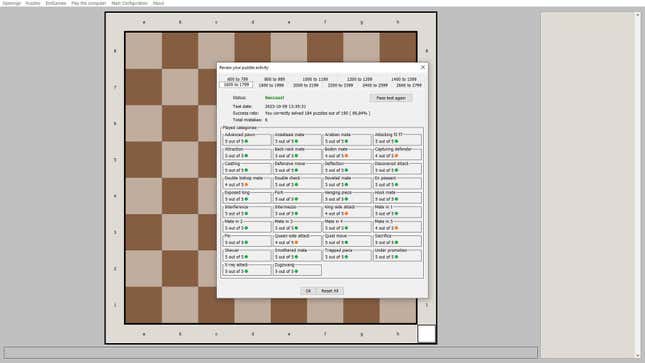Image resolution: width=645 pixels, height=363 pixels.
Task: Click the orange dot beside Capturing defender
Action: point(397,156)
